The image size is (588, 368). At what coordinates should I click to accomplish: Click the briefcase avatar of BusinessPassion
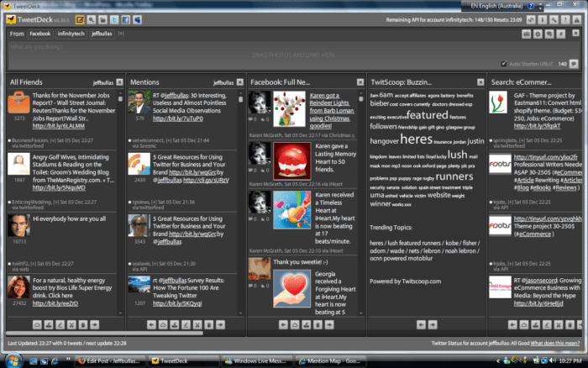(18, 102)
